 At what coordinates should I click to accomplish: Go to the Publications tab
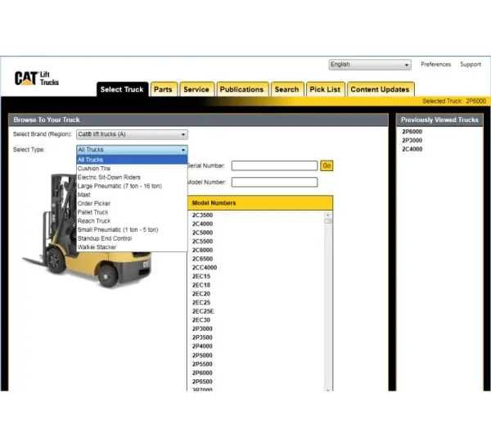(241, 89)
